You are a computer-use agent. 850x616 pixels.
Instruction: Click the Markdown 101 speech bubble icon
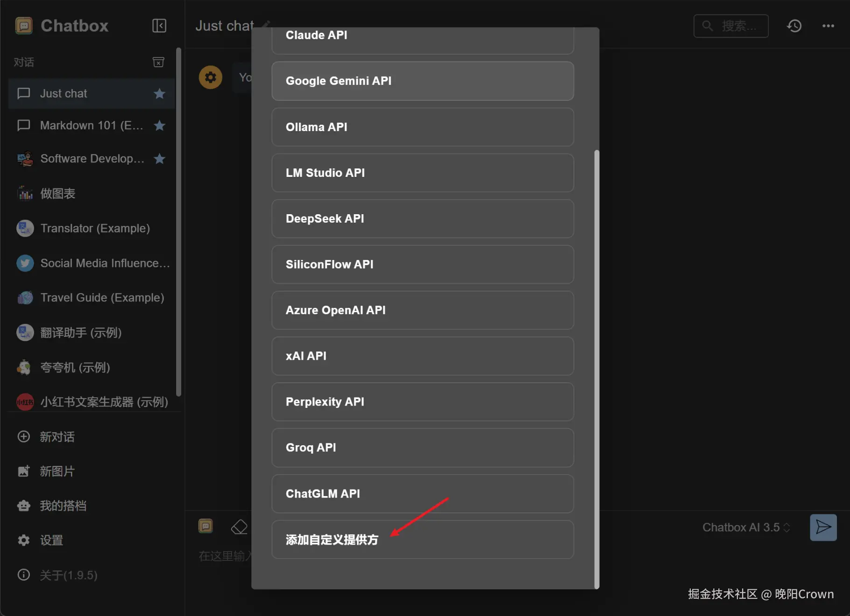(24, 126)
